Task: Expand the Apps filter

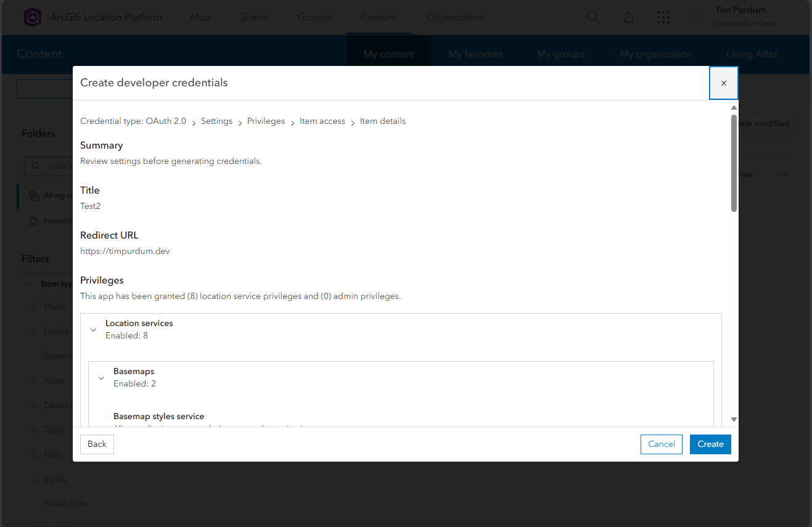Action: pyautogui.click(x=34, y=381)
